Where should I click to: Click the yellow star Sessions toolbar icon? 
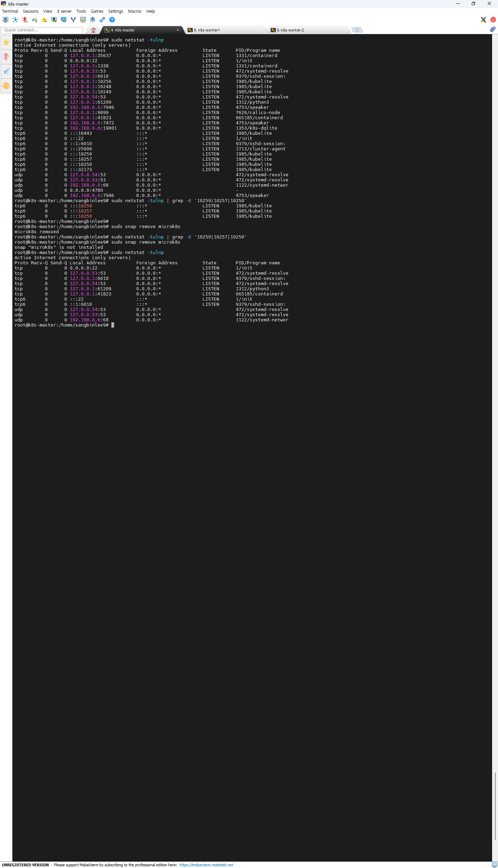[44, 20]
